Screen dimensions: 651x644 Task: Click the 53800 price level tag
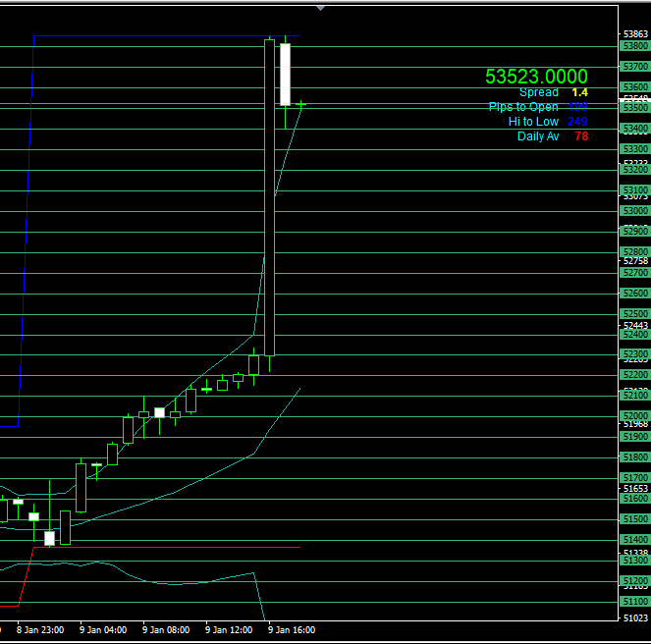click(634, 46)
